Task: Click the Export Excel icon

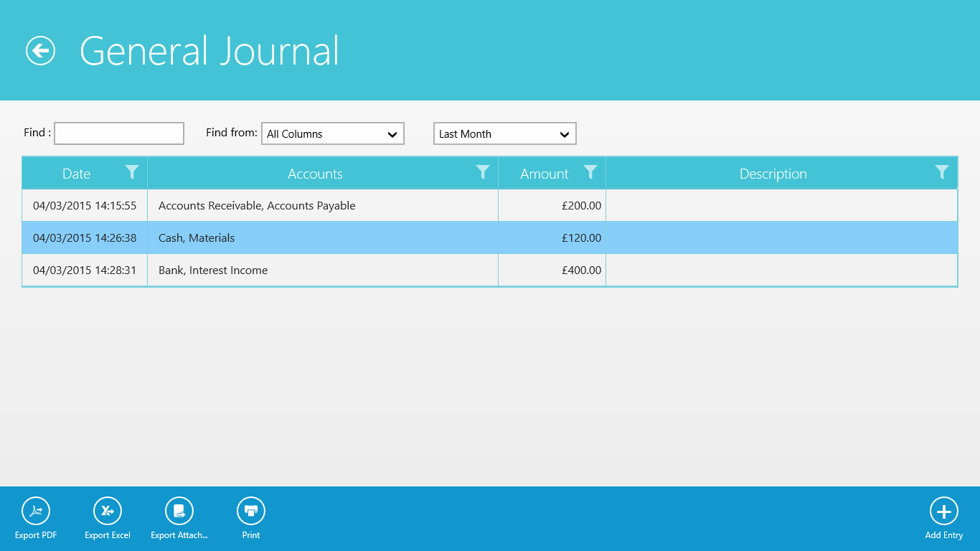Action: [108, 511]
